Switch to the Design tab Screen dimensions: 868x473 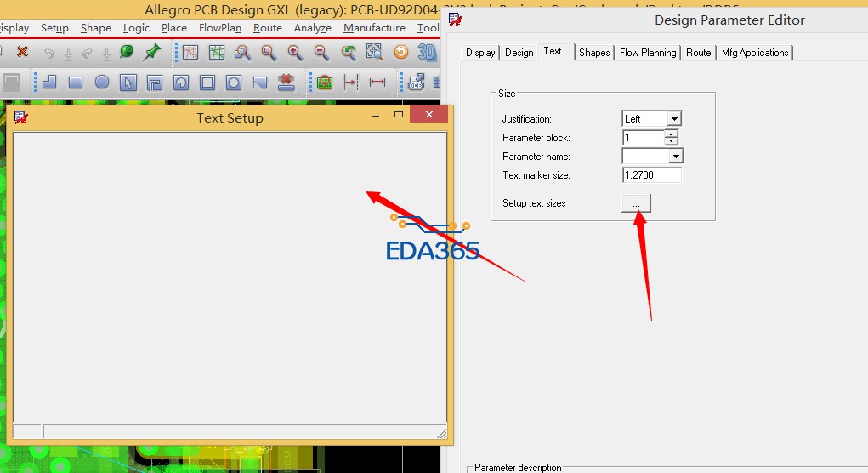(519, 53)
